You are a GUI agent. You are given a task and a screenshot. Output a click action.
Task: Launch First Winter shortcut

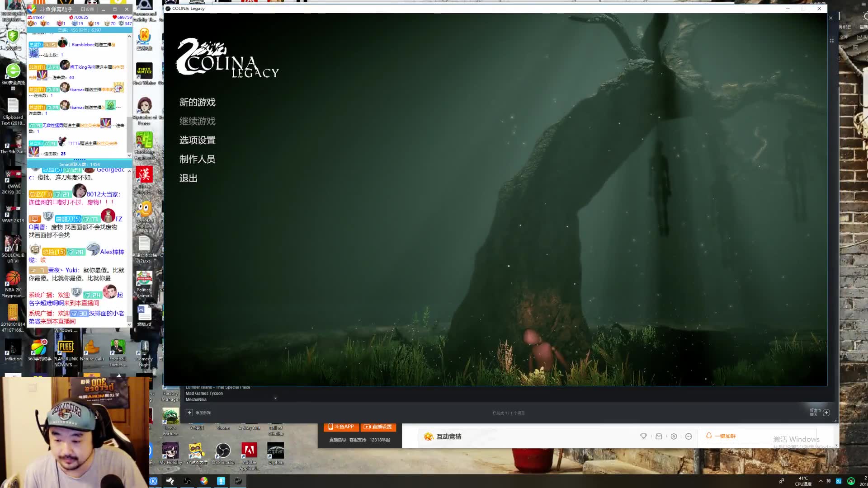click(144, 74)
